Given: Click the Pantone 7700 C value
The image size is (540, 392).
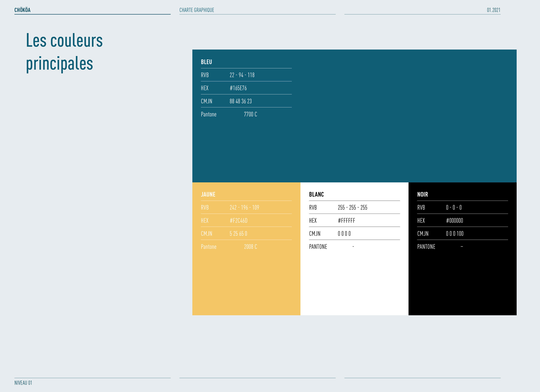Looking at the screenshot, I should click(x=250, y=114).
